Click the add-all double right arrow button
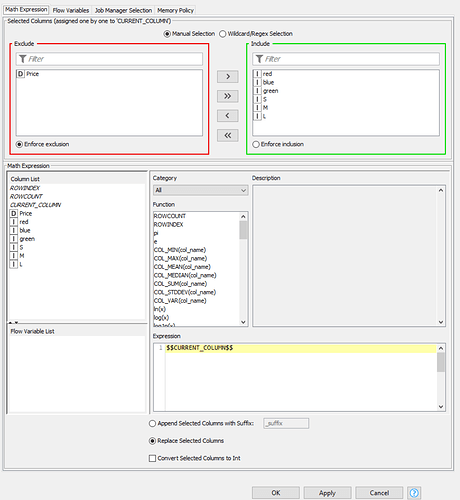Screen dimensions: 460x500 (228, 96)
